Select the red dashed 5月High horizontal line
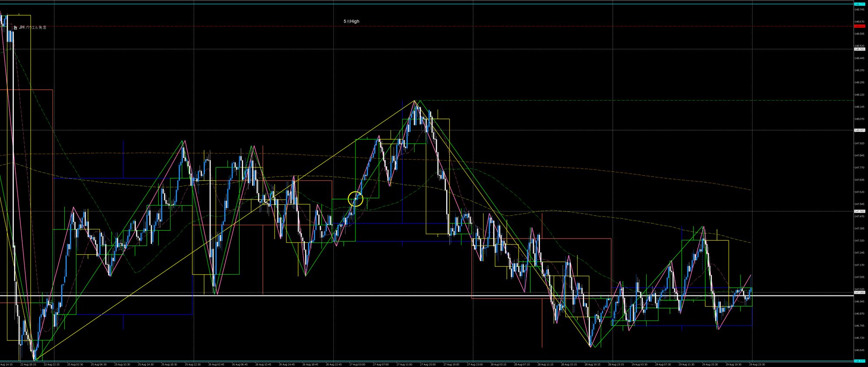The width and height of the screenshot is (868, 367). 434,26
